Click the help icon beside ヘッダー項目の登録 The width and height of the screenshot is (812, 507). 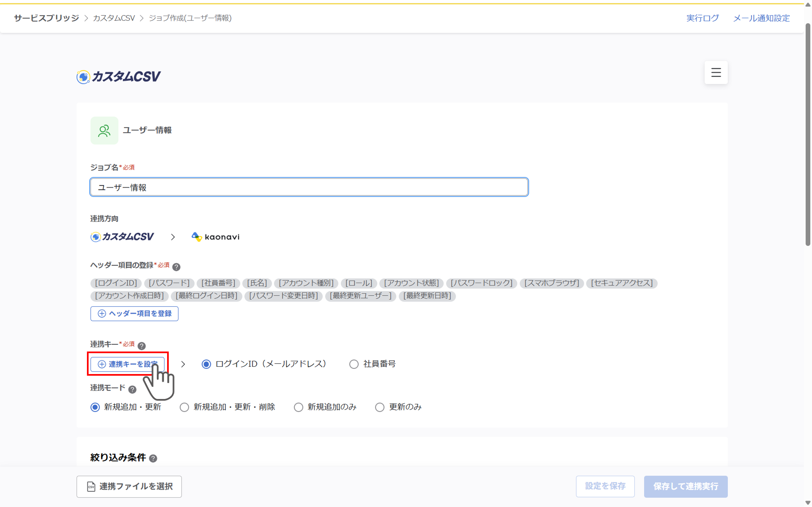coord(176,267)
